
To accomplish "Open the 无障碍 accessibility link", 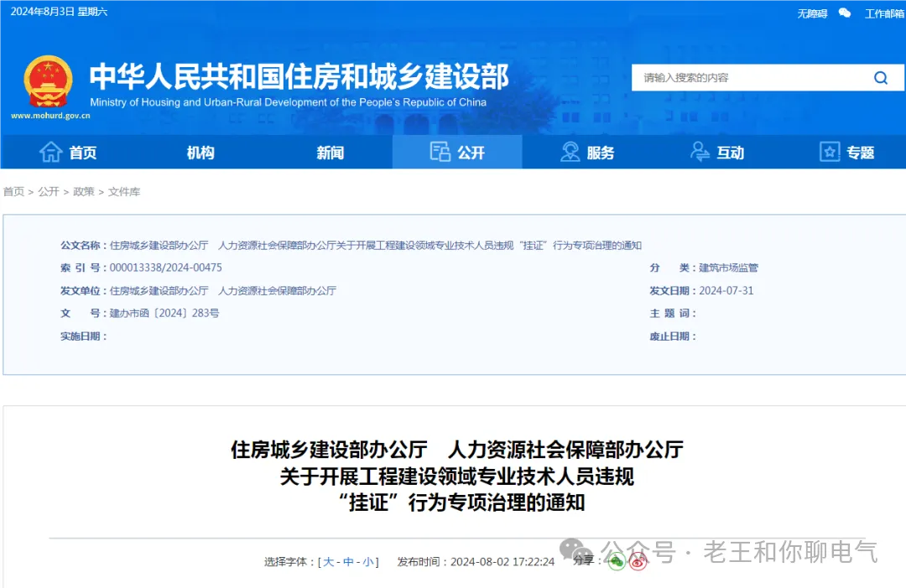I will tap(812, 13).
